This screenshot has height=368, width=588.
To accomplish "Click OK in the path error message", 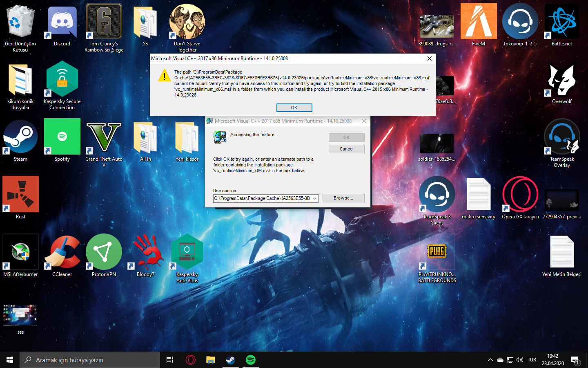I will (x=294, y=108).
